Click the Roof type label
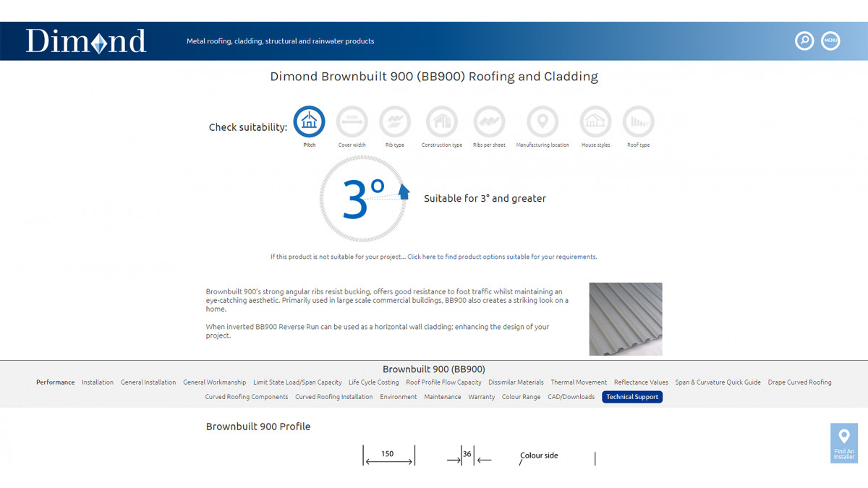This screenshot has height=488, width=868. 639,145
